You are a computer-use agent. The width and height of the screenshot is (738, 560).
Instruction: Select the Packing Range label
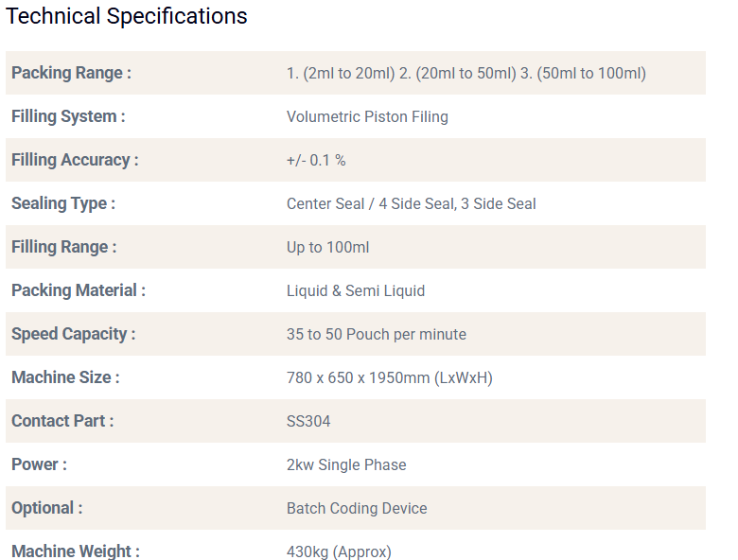point(71,73)
